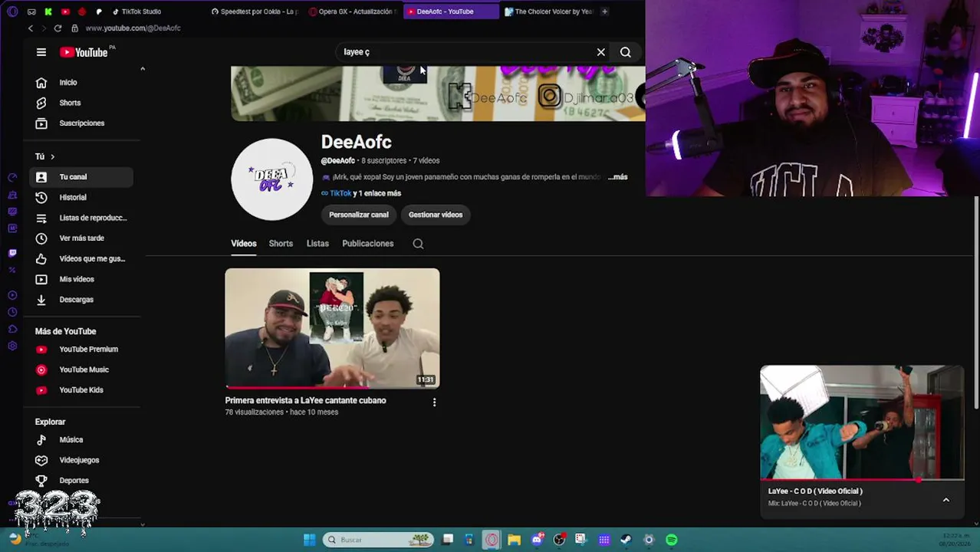Switch to the channel Shorts tab
Screen dimensions: 980x552
pos(281,244)
